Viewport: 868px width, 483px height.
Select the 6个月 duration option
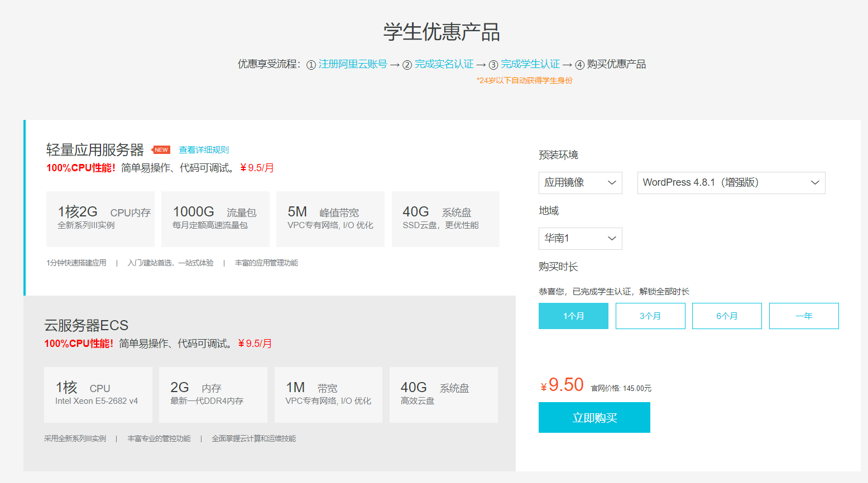coord(727,316)
